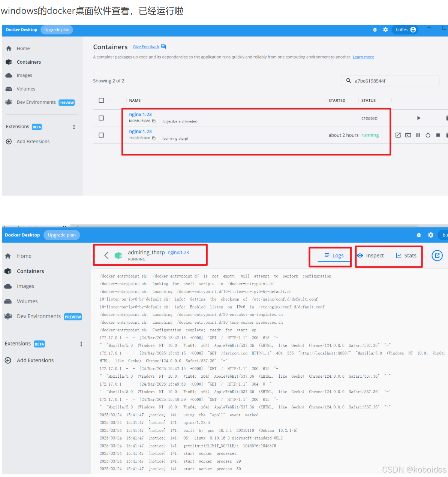The image size is (448, 477).
Task: Open troubleshoot bug icon in containers list window
Action: 375,30
